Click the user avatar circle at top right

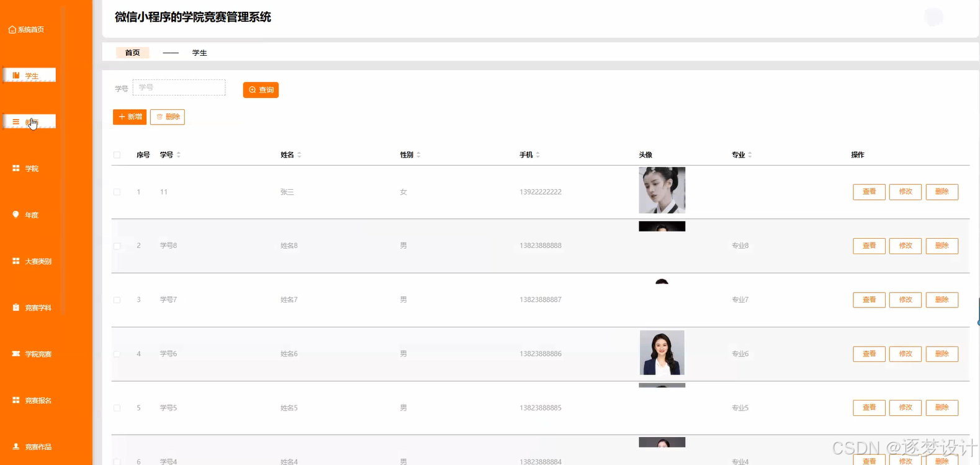tap(933, 17)
